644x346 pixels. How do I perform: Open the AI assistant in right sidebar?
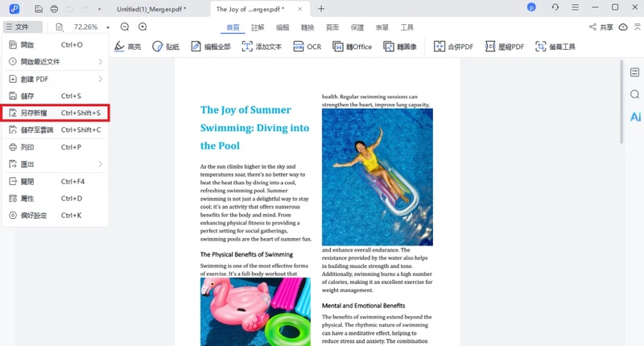pyautogui.click(x=635, y=117)
